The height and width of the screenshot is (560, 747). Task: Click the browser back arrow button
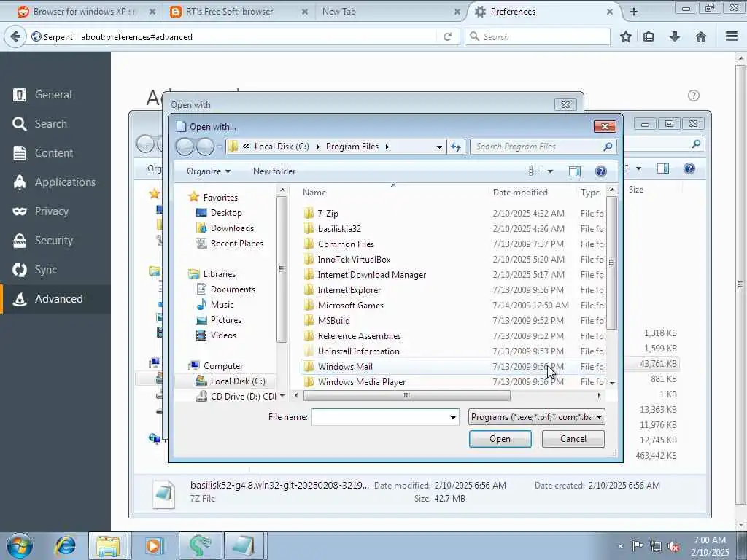(15, 36)
